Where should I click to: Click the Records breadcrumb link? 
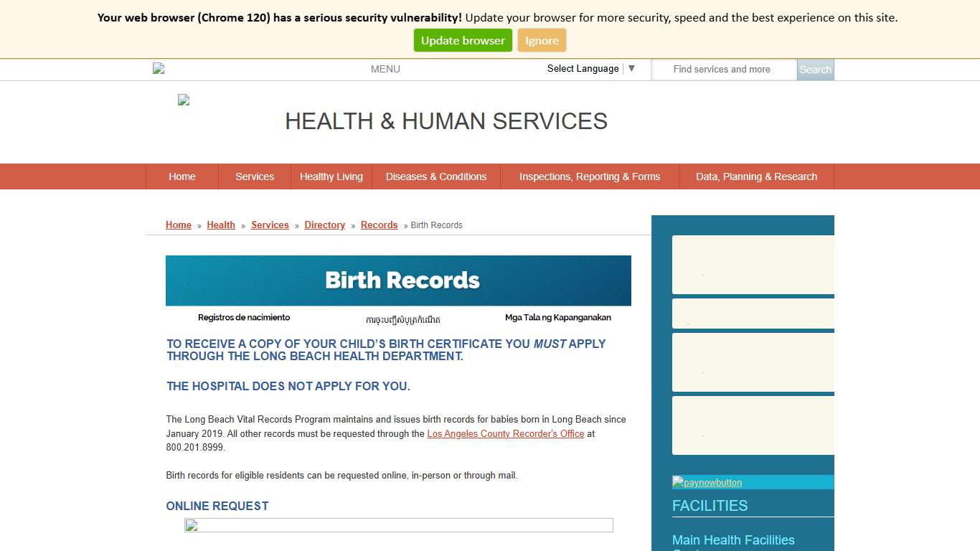tap(379, 225)
